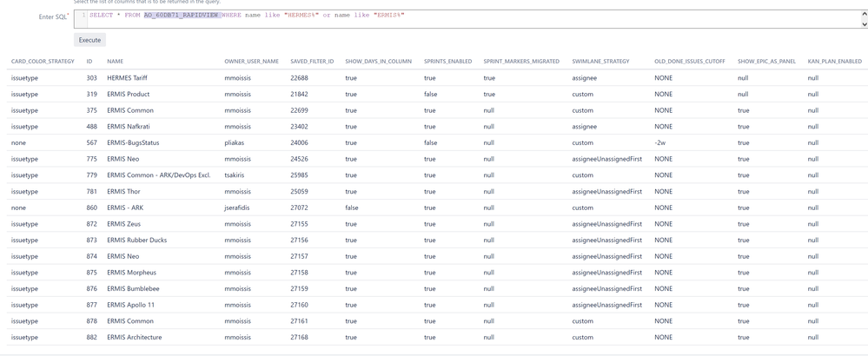Select the SHOW_DAYS_IN_COLUMN column header

[378, 62]
